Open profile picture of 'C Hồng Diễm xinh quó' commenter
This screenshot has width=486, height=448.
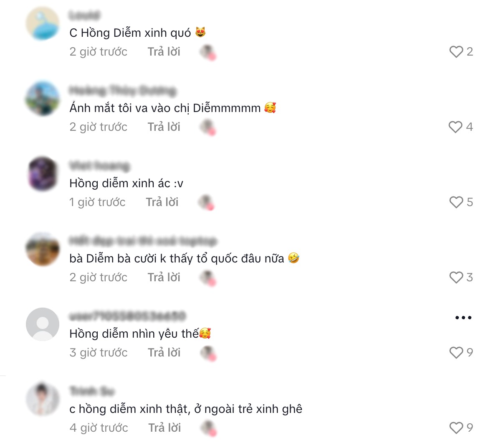(x=43, y=23)
